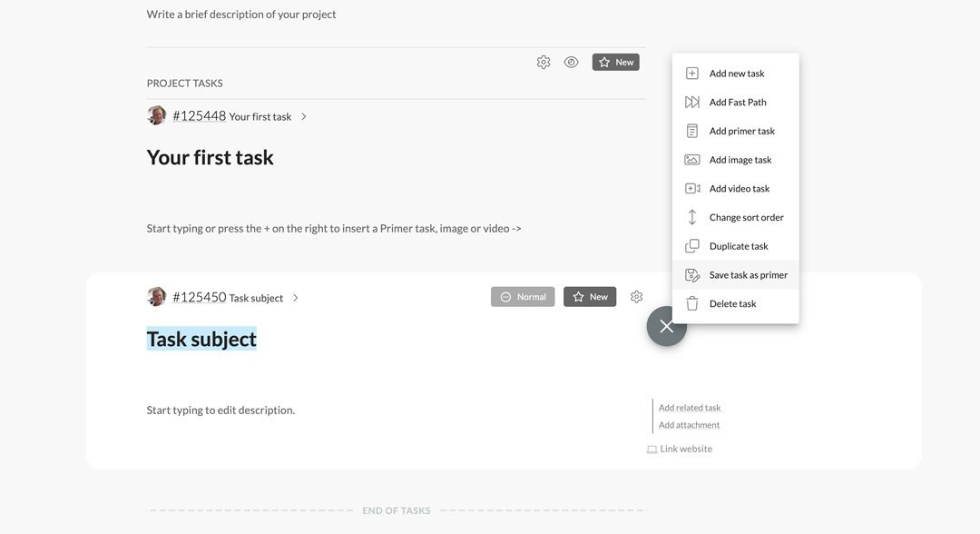Screen dimensions: 980x534
Task: Select Save task as primer menu entry
Action: tap(736, 274)
